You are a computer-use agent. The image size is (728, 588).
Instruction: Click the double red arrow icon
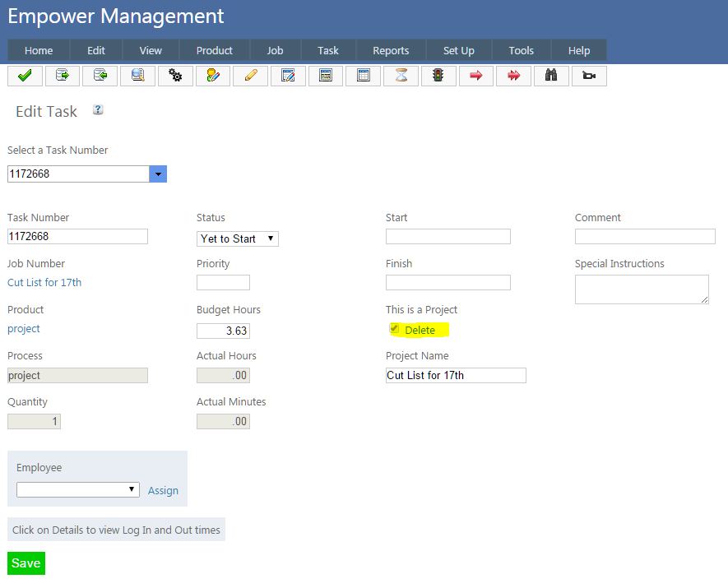(x=513, y=76)
